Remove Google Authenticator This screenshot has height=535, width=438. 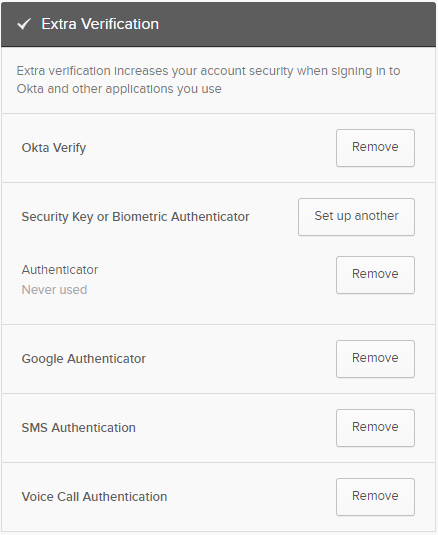coord(375,359)
